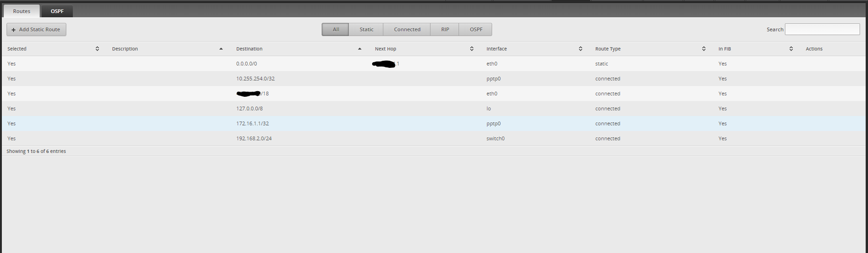
Task: Select the 127.0.0.0/8 loopback row
Action: pos(249,108)
